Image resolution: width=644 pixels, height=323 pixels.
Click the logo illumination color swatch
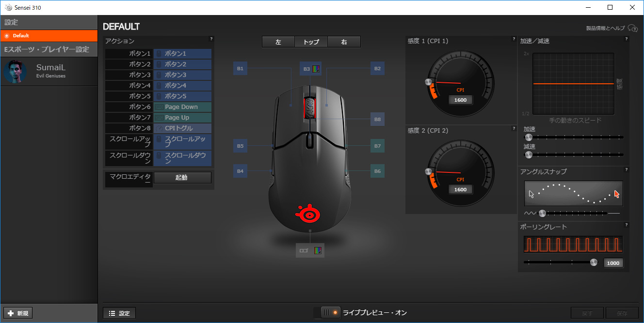318,250
